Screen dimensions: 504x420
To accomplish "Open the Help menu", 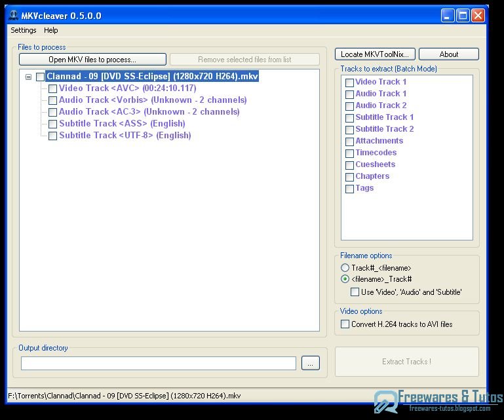I will tap(50, 30).
